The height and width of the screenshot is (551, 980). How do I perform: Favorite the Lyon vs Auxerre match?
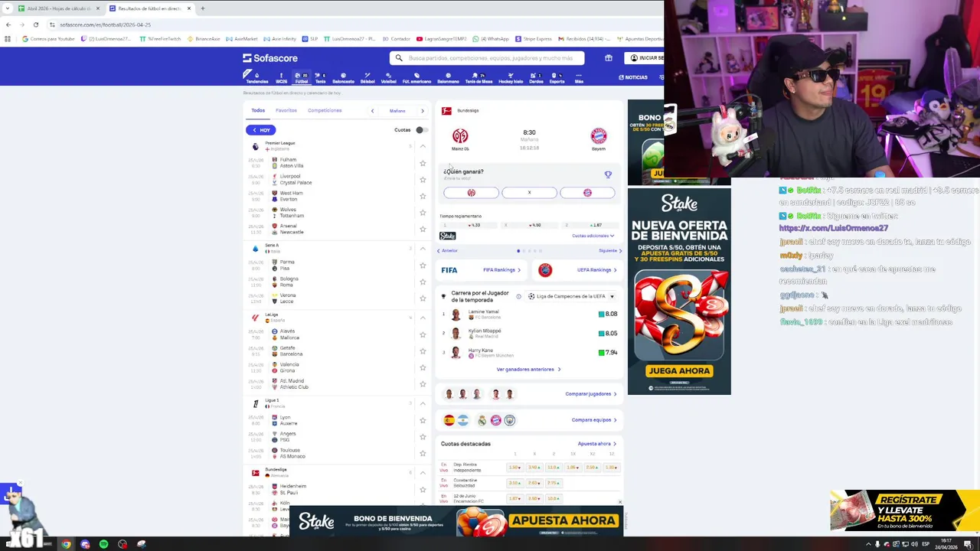(x=423, y=420)
